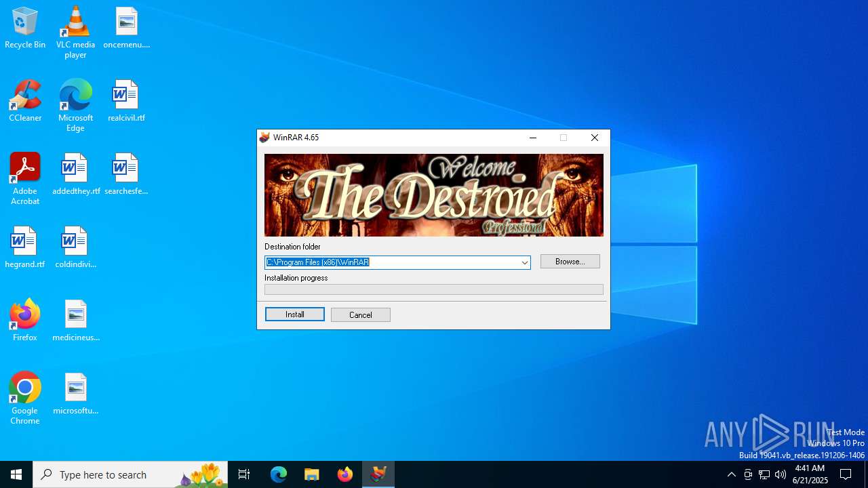868x488 pixels.
Task: Select the CCleaner desktop shortcut
Action: [x=25, y=101]
